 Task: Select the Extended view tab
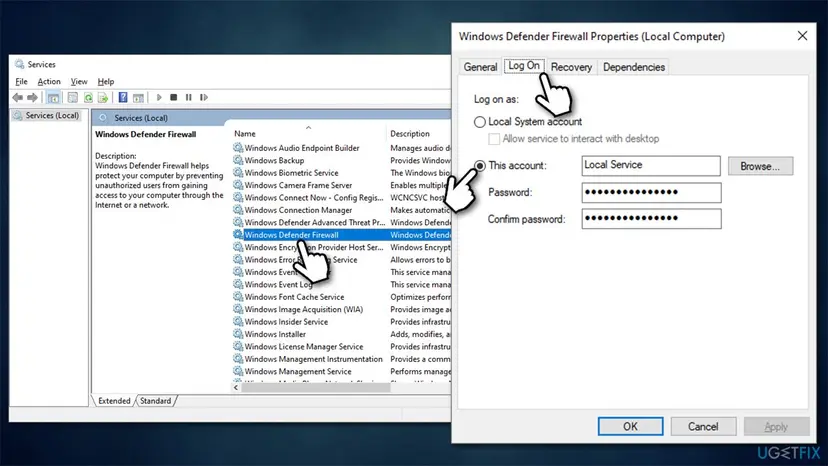[x=114, y=401]
